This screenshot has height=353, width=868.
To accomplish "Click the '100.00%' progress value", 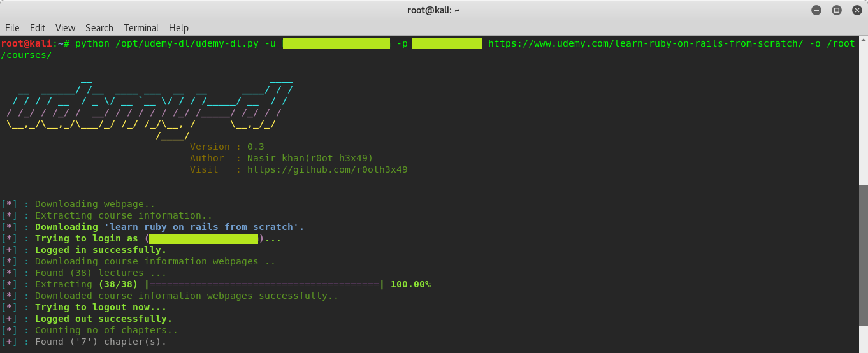I will click(x=410, y=284).
